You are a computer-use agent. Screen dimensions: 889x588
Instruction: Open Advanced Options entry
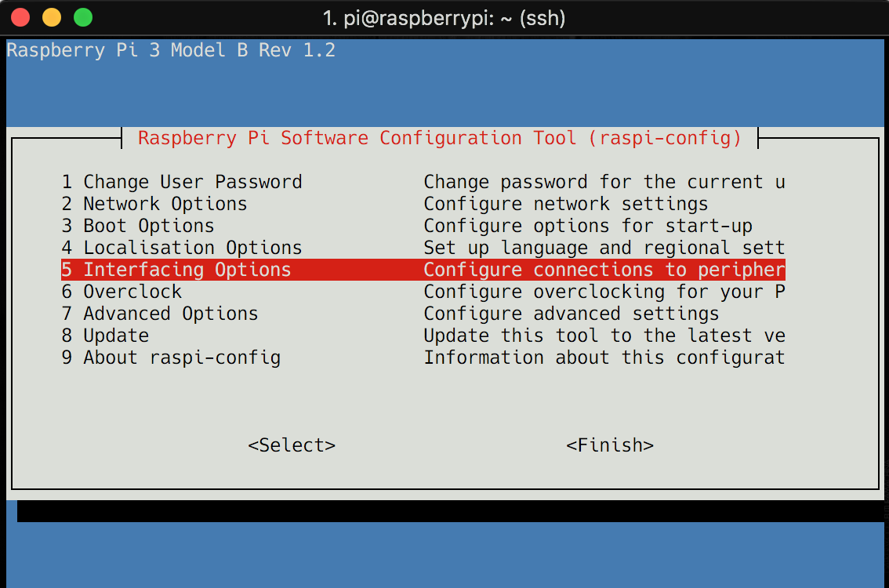click(423, 314)
